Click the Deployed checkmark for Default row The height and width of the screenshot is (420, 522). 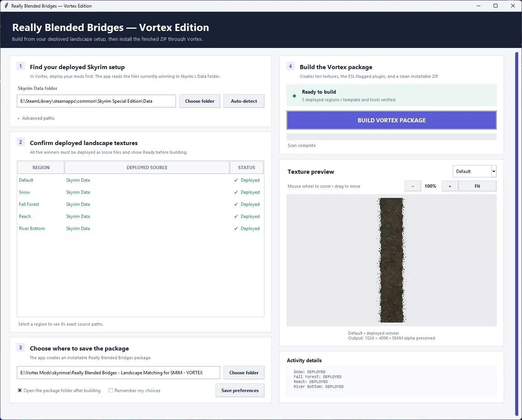(x=236, y=180)
